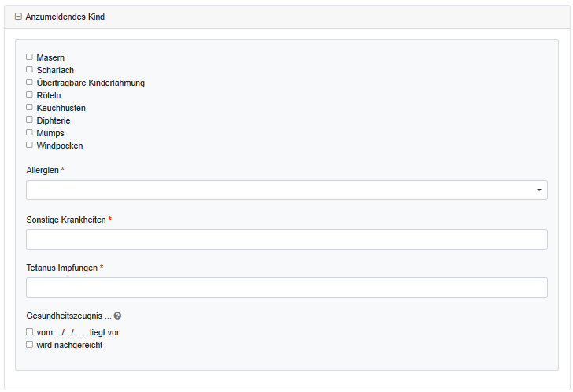Focus the Sonstige Krankheiten text field
The height and width of the screenshot is (392, 573).
point(286,239)
